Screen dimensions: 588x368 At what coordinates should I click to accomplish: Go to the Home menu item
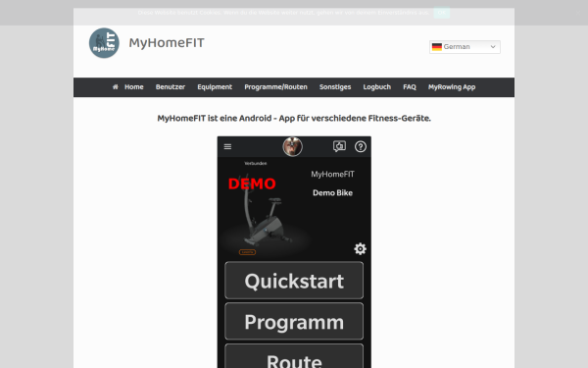point(134,87)
